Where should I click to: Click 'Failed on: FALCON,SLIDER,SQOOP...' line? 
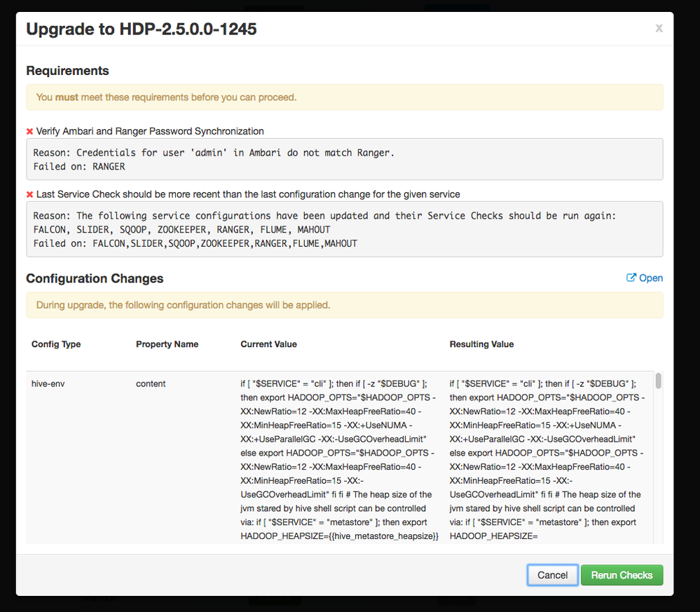click(x=195, y=243)
